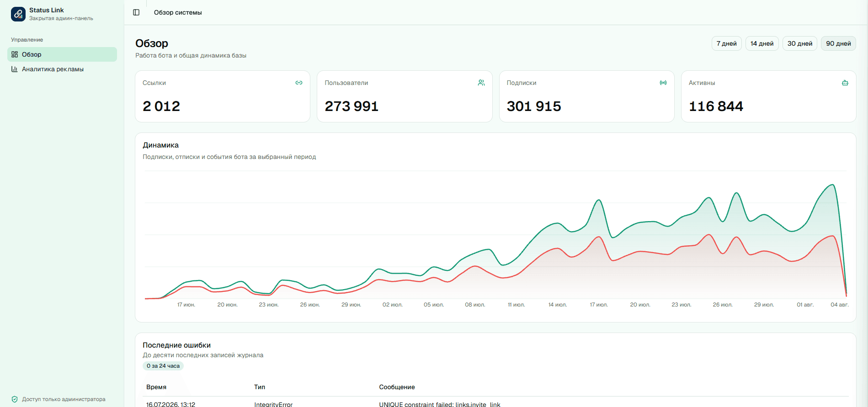
Task: Click the Подписки count 301 915
Action: click(534, 106)
